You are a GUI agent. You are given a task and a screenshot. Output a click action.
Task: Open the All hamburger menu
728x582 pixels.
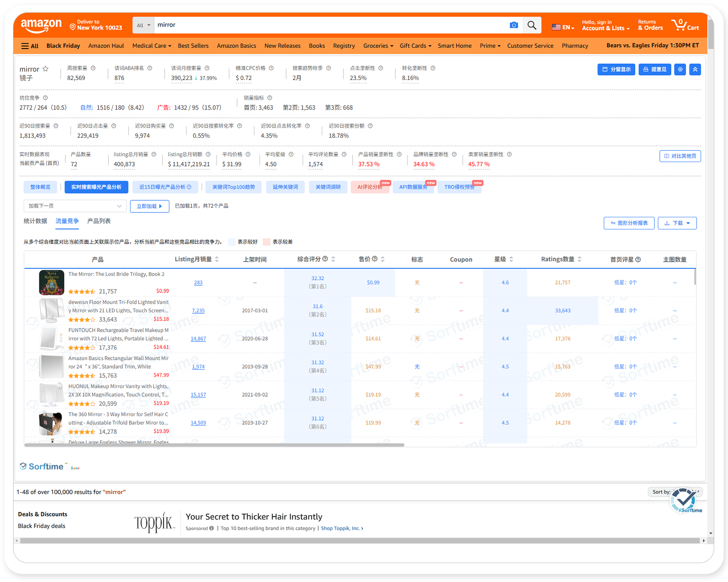tap(30, 46)
